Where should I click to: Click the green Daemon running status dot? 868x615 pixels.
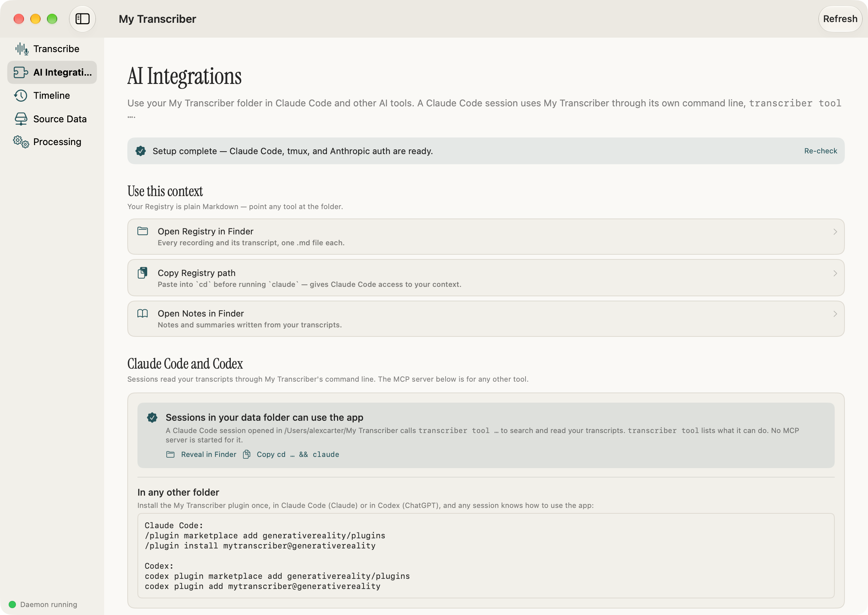pyautogui.click(x=12, y=604)
